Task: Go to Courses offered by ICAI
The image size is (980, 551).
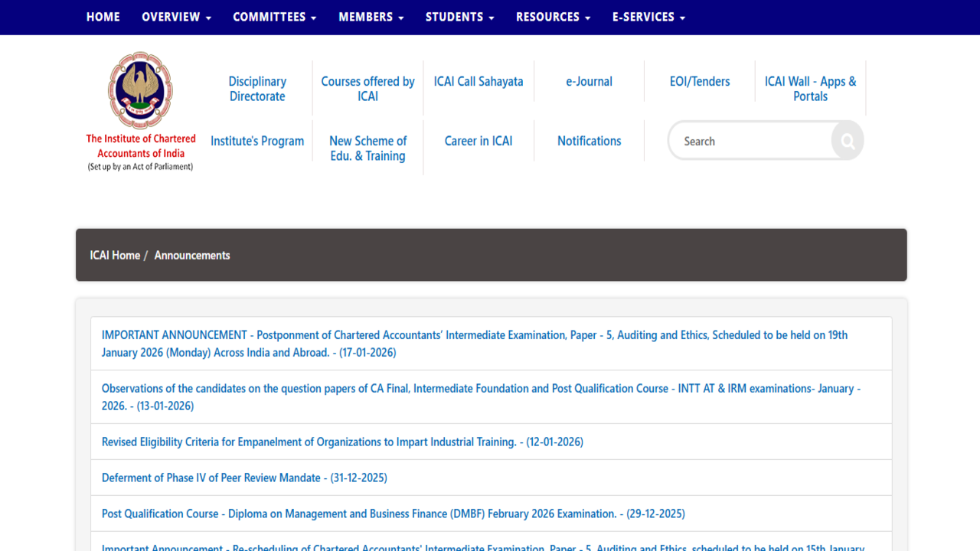Action: coord(367,89)
